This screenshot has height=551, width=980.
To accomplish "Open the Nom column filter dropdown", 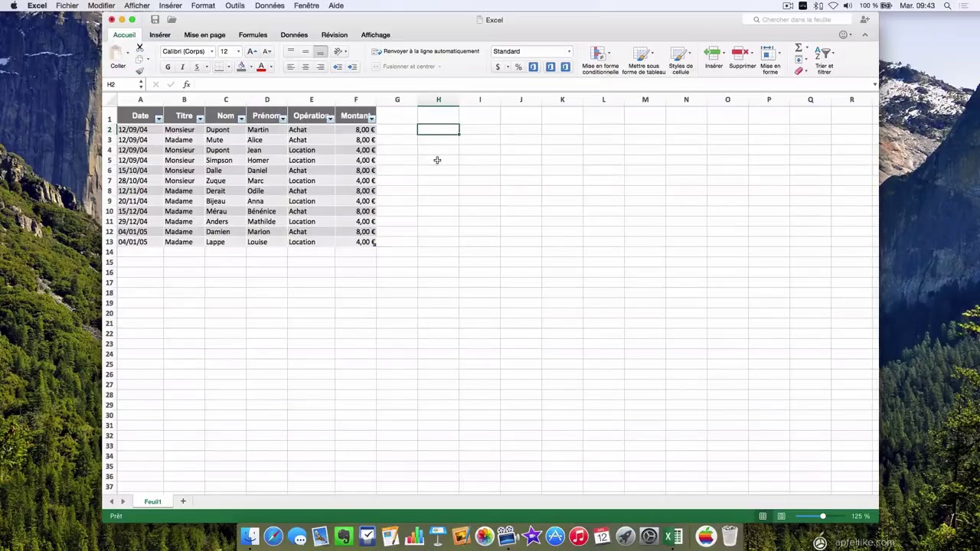I will click(x=241, y=118).
